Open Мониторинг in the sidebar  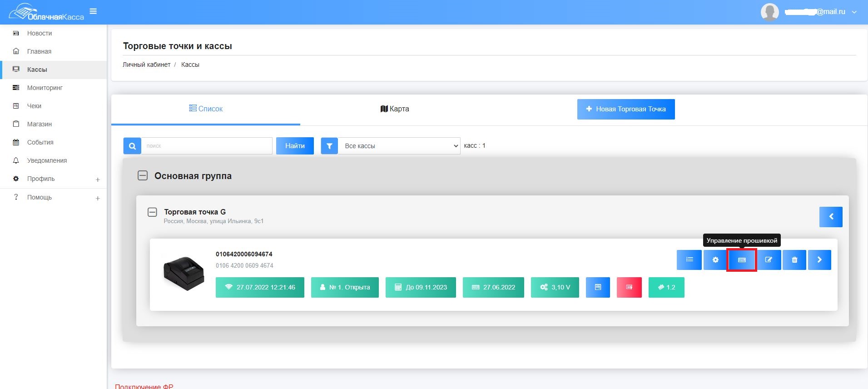point(45,88)
